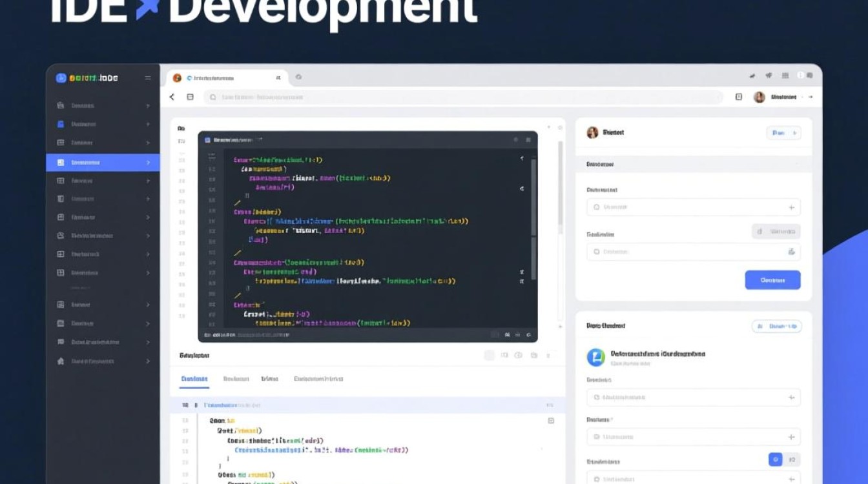
Task: Click the blue circular app logo in lower card
Action: [x=595, y=357]
